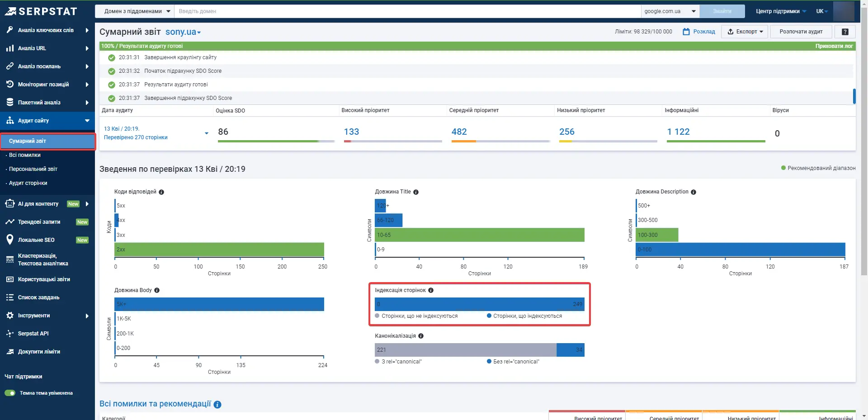Click the informational count 1 122
This screenshot has width=868, height=420.
coord(678,132)
